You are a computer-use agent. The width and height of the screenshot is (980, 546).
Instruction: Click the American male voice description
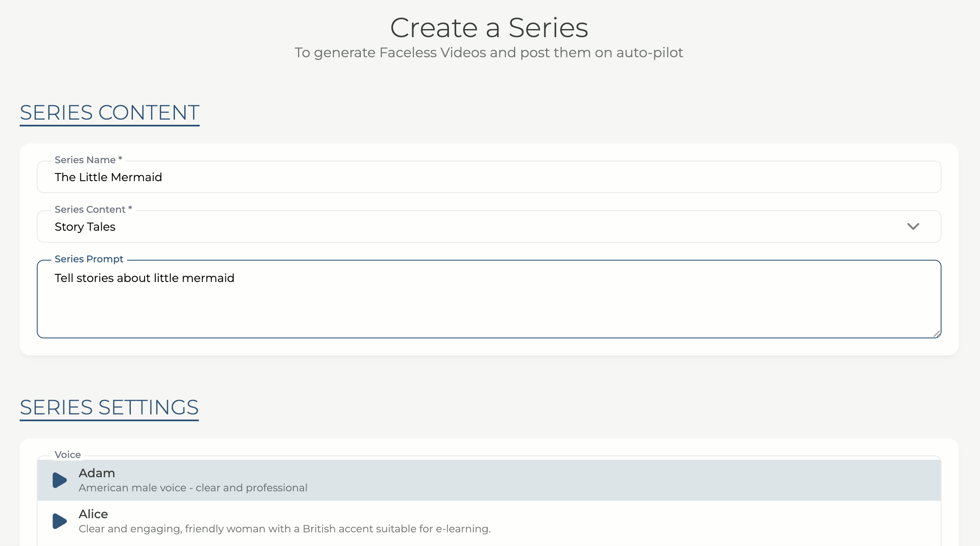click(x=193, y=488)
